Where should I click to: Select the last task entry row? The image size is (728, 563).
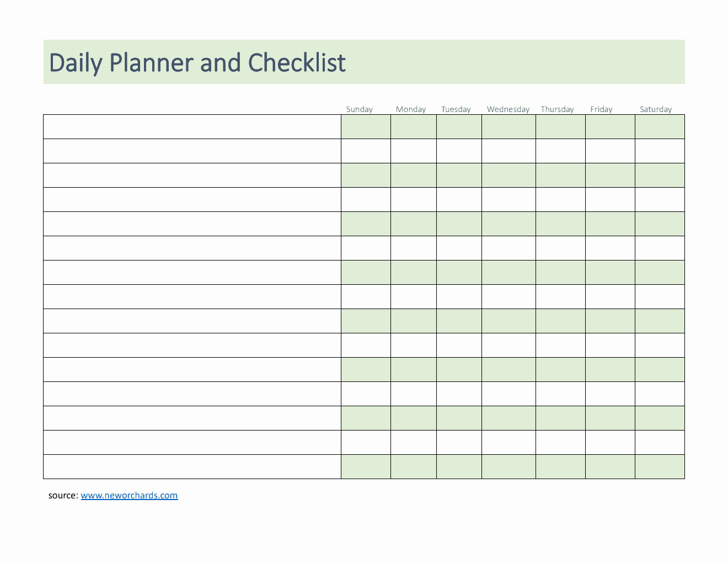click(x=192, y=467)
